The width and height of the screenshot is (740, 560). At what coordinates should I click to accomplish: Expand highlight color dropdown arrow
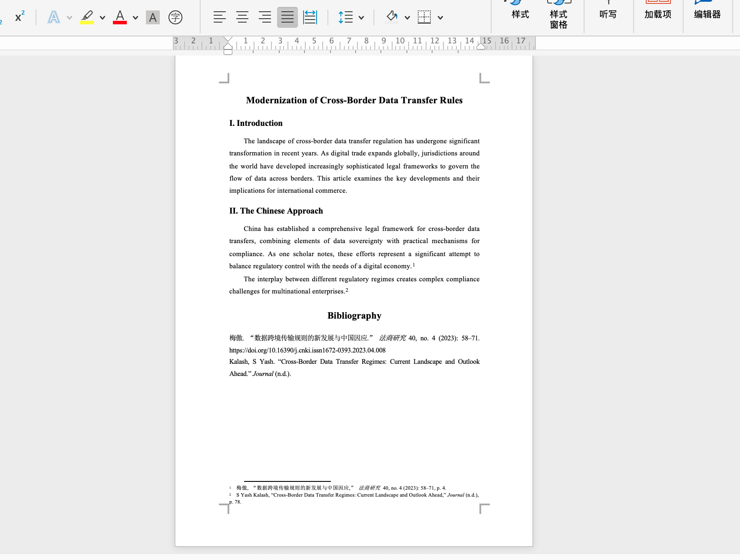pyautogui.click(x=102, y=18)
